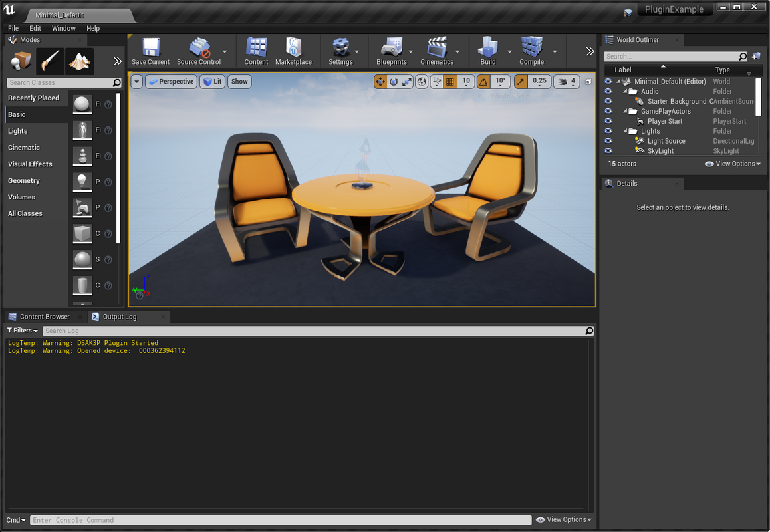Toggle world/local coordinate system globe icon
Image resolution: width=770 pixels, height=532 pixels.
pos(422,82)
